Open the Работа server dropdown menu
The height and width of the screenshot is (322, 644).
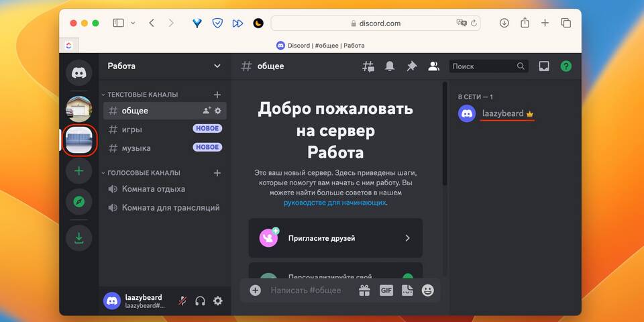tap(164, 66)
